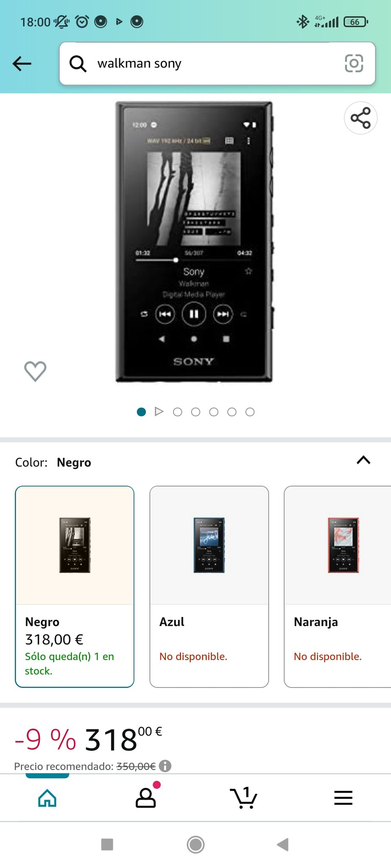Image resolution: width=391 pixels, height=868 pixels.
Task: Jump to last product image dot
Action: tap(250, 412)
